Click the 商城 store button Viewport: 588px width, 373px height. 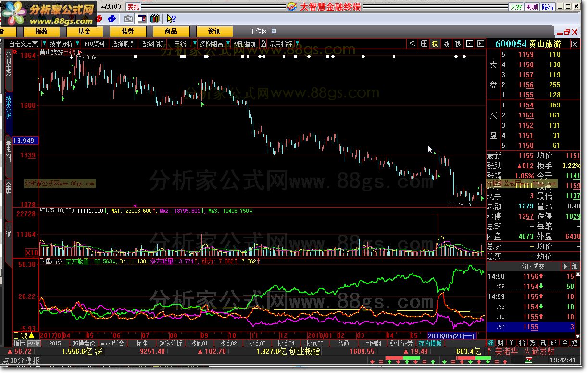(x=532, y=7)
